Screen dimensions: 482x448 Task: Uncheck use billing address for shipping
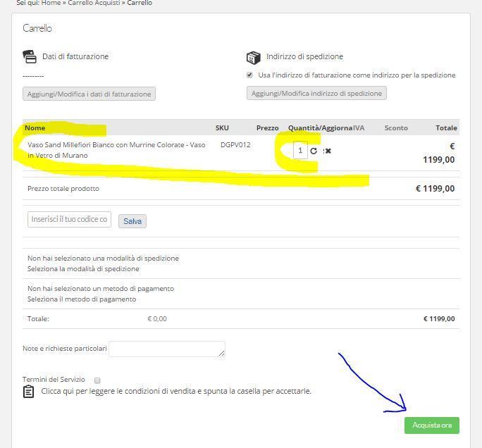[249, 75]
